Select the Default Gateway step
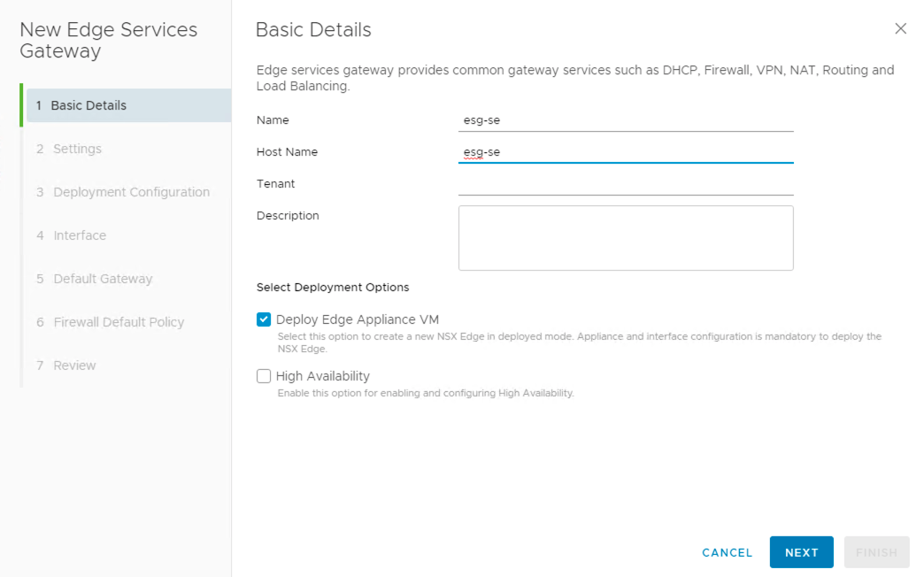 click(x=103, y=279)
